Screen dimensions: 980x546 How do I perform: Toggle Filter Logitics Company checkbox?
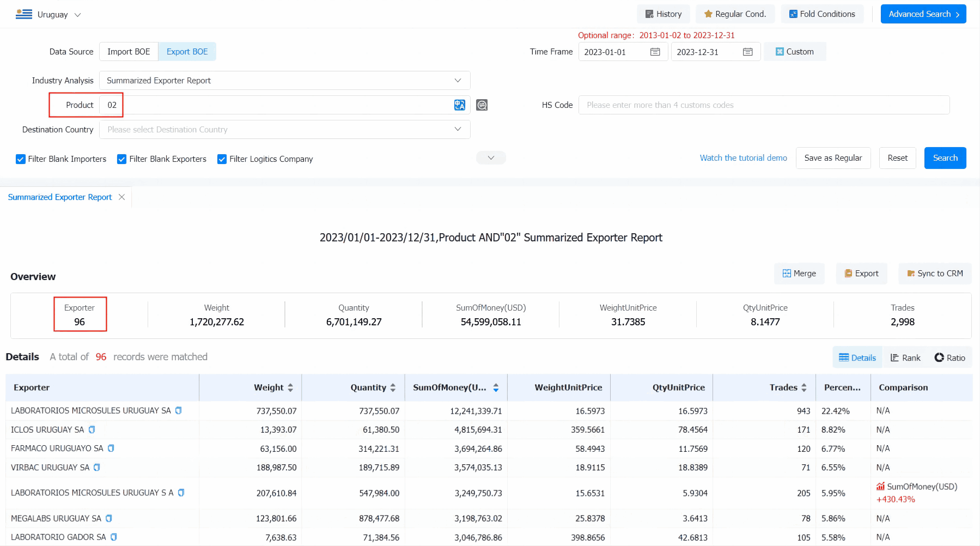pyautogui.click(x=222, y=159)
